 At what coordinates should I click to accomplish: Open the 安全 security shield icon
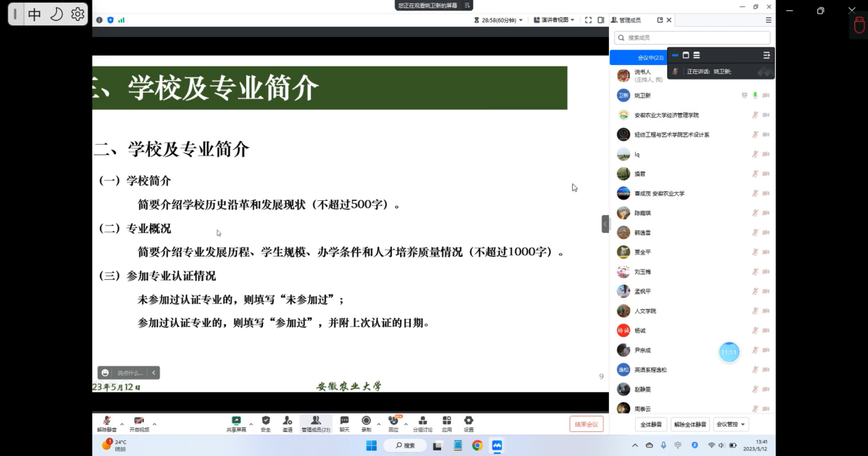coord(266,423)
